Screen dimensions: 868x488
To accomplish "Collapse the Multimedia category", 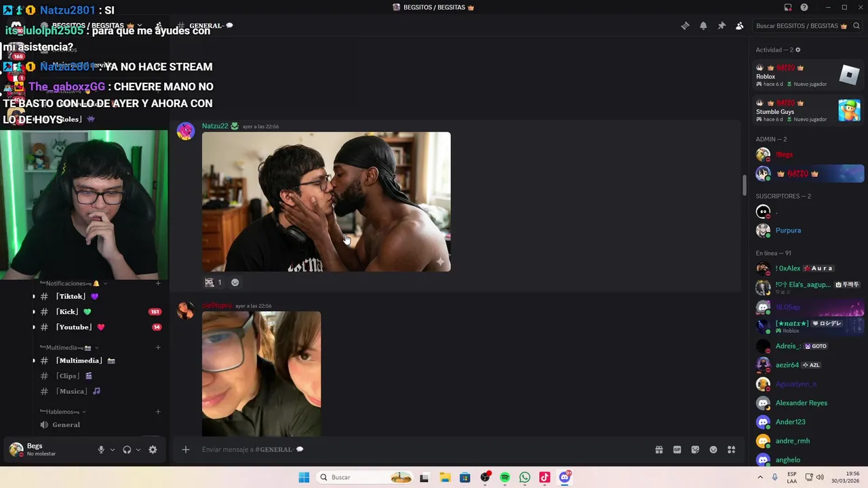I will tap(70, 348).
